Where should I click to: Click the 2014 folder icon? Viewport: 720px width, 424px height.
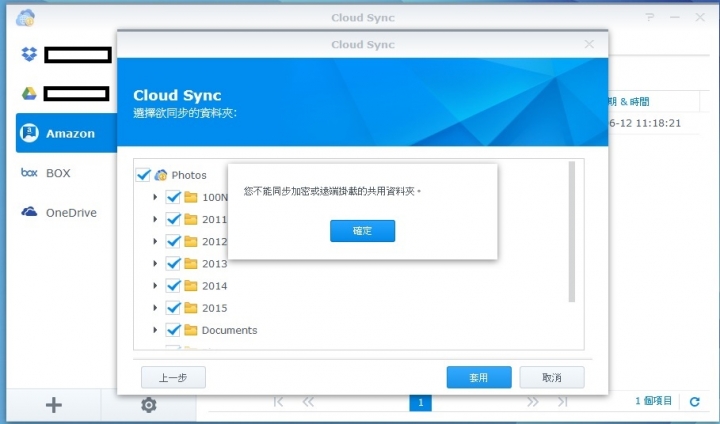[x=191, y=286]
